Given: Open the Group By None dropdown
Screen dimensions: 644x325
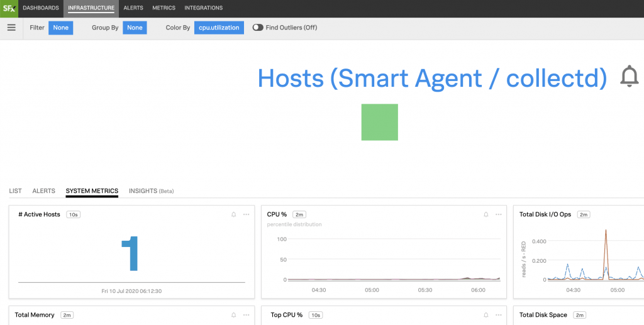Looking at the screenshot, I should pyautogui.click(x=135, y=28).
